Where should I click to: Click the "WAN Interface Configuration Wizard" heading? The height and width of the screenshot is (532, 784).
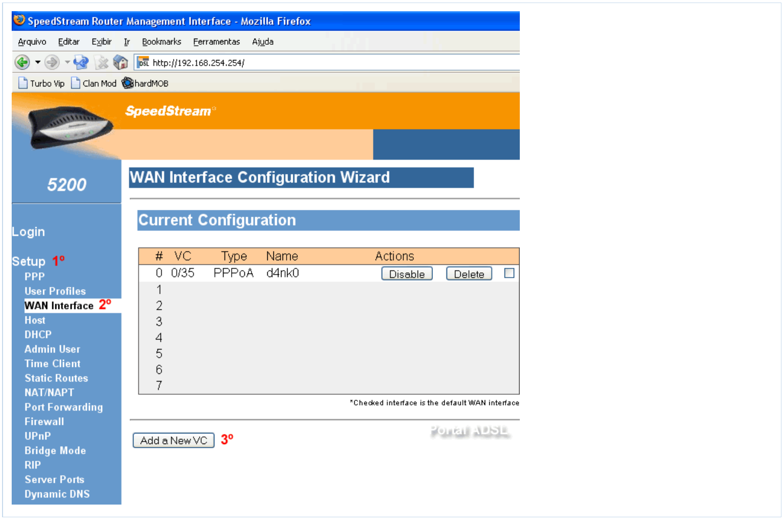tap(260, 177)
